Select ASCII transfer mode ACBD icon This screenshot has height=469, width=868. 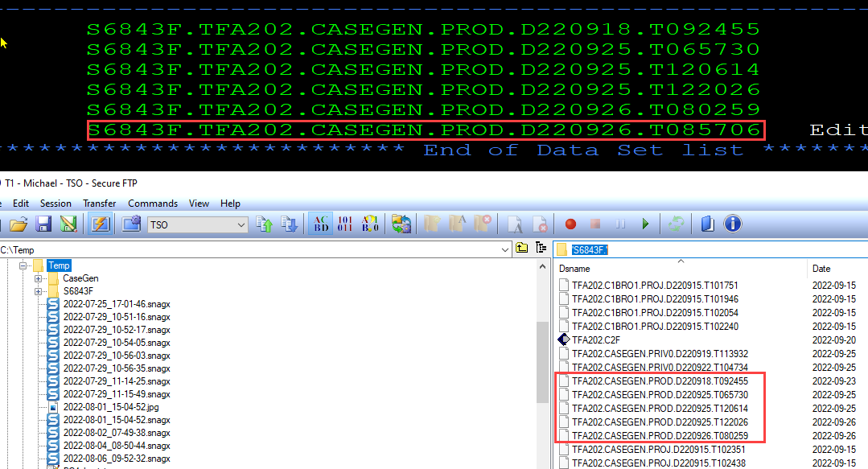(320, 224)
